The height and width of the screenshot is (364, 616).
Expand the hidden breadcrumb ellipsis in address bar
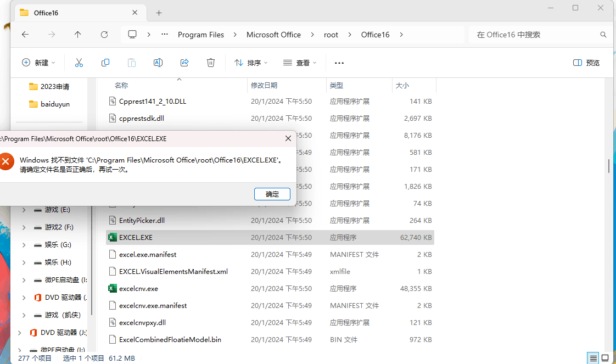coord(165,35)
